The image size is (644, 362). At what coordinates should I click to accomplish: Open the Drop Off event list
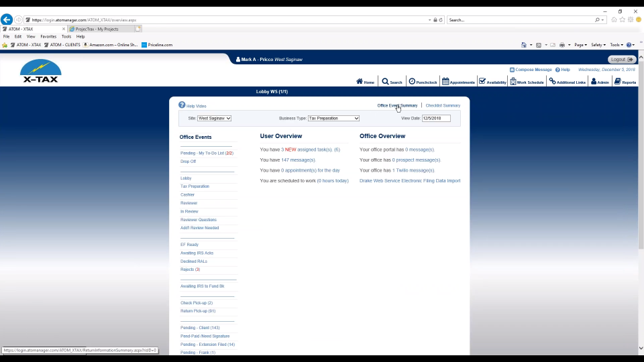(x=188, y=162)
